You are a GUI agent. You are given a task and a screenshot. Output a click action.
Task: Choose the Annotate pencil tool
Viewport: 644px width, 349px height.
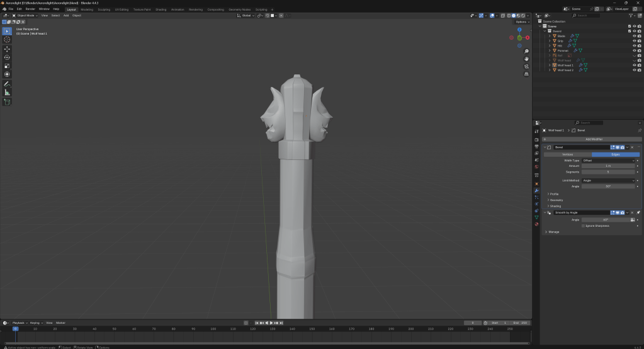point(7,84)
